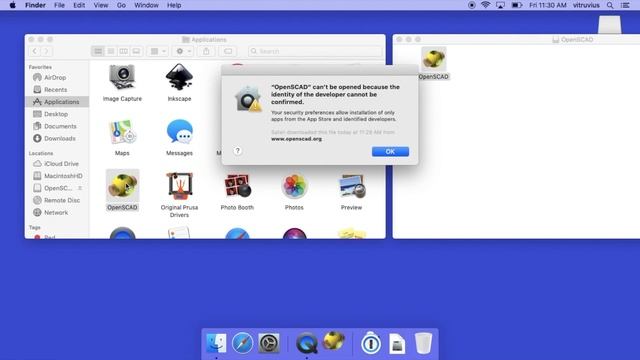Go back in the Applications window
Screen dimensions: 640x360
click(35, 51)
